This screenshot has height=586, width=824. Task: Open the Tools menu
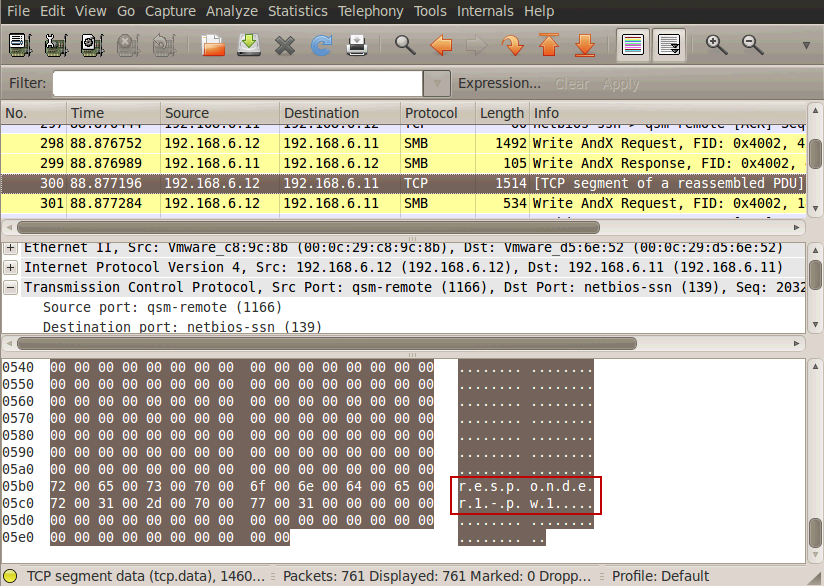tap(430, 11)
